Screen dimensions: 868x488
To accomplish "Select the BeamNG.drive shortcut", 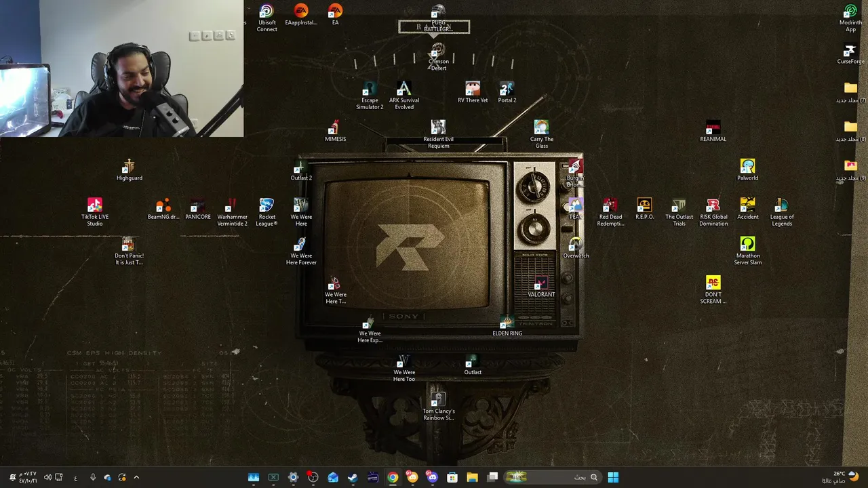I will [163, 209].
